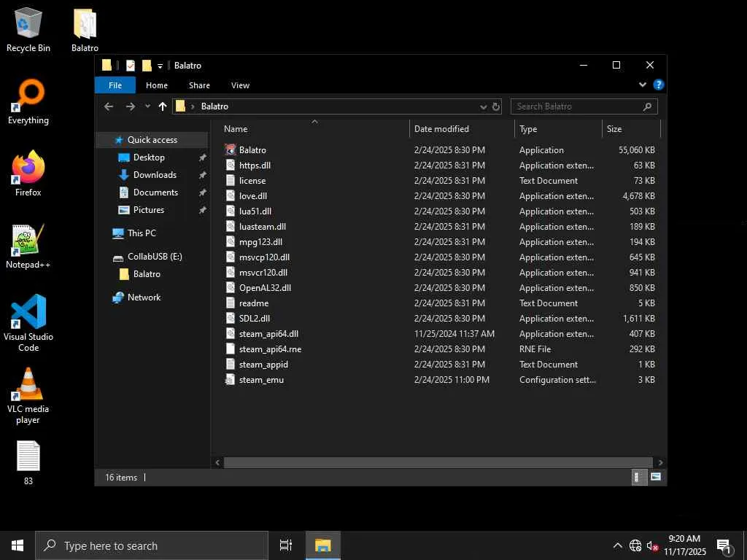Expand the ribbon chevron
This screenshot has width=747, height=560.
(x=642, y=85)
